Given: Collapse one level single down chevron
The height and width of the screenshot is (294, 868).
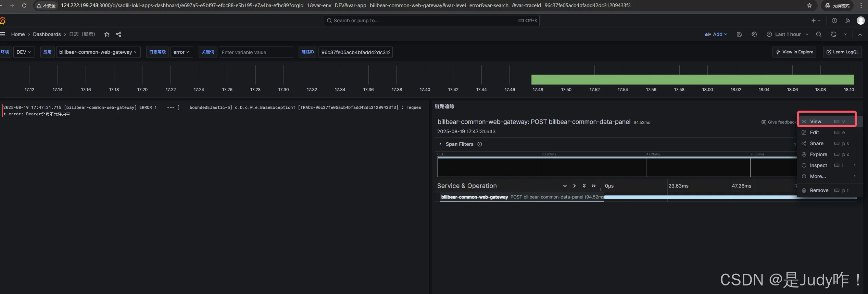Looking at the screenshot, I should click(x=565, y=186).
